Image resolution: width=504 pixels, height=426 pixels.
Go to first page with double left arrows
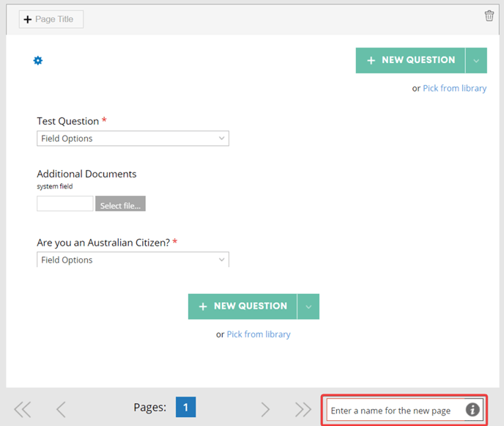click(x=23, y=409)
